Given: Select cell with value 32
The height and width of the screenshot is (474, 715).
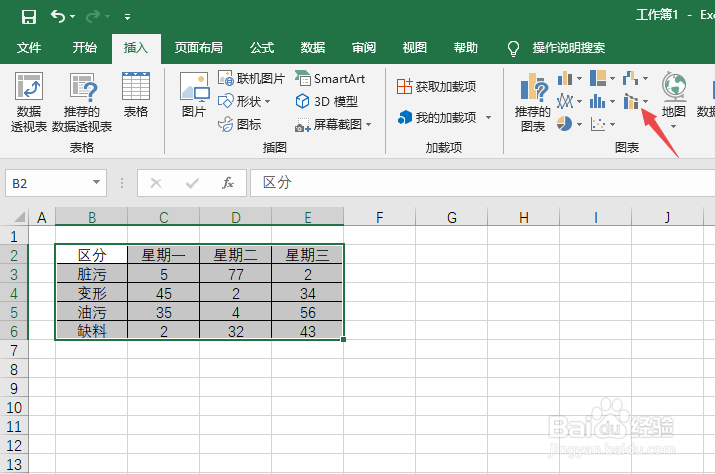Looking at the screenshot, I should pyautogui.click(x=235, y=331).
